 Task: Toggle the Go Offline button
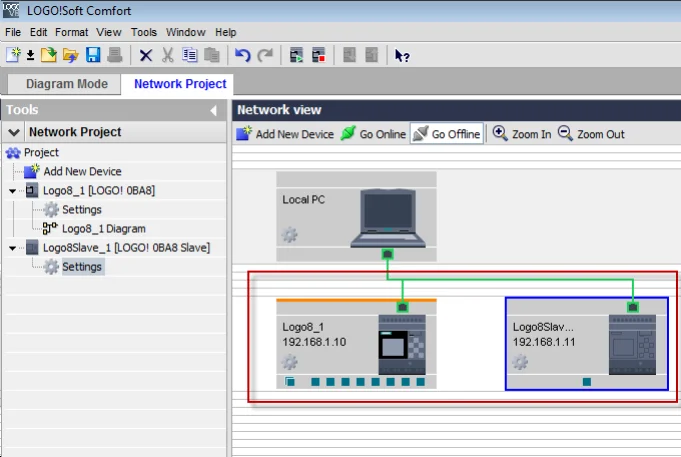click(x=446, y=134)
